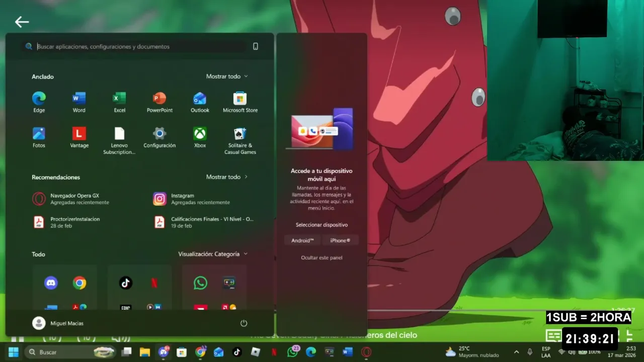Image resolution: width=644 pixels, height=362 pixels.
Task: Open Microsoft Store on the taskbar
Action: (182, 352)
